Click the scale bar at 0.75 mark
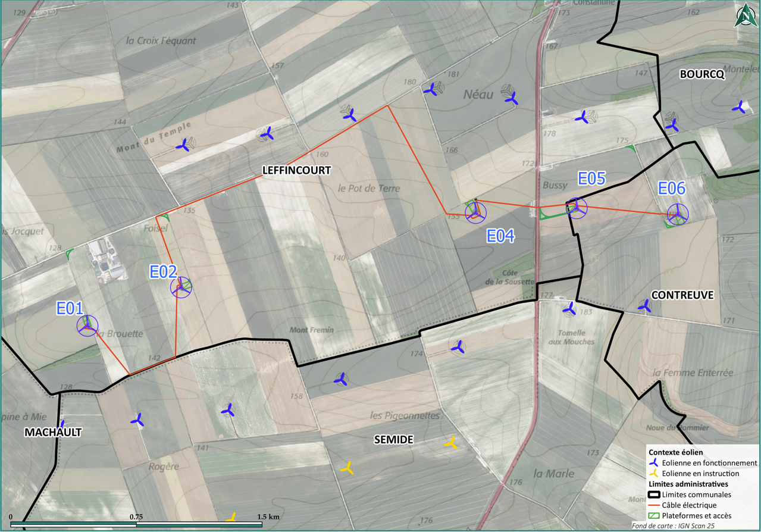The width and height of the screenshot is (761, 532). (136, 524)
